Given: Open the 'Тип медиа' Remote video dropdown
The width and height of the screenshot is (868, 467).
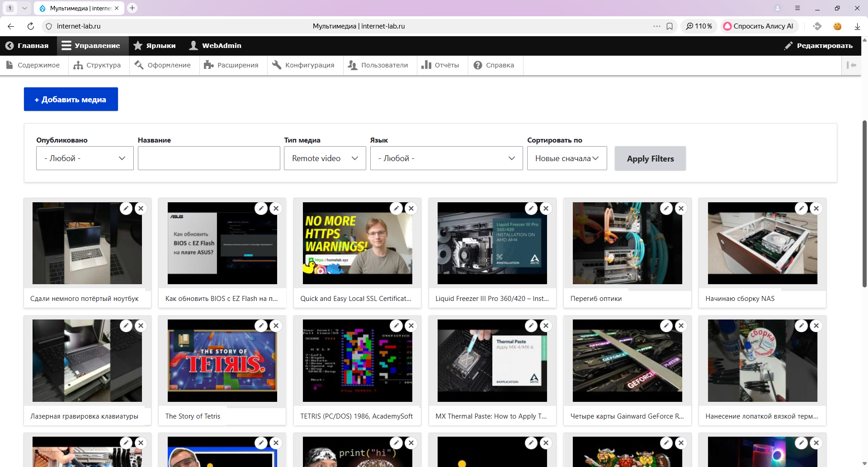Looking at the screenshot, I should click(325, 158).
